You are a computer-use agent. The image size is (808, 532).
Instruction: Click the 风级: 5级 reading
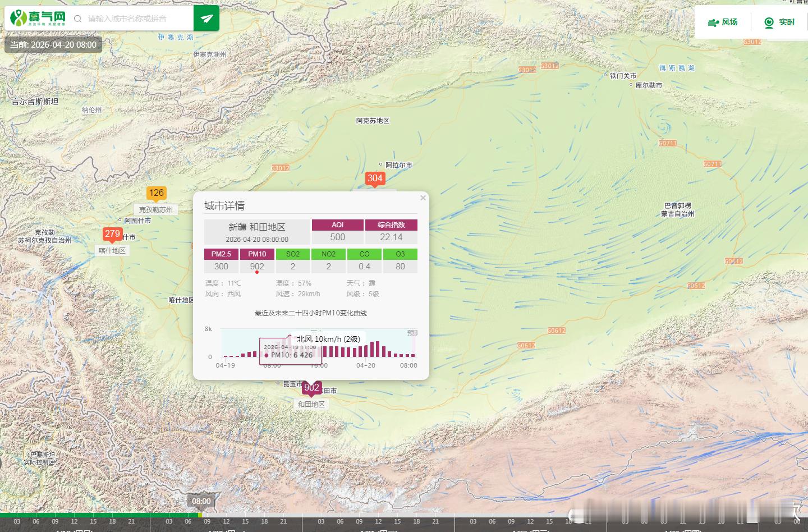click(x=362, y=294)
